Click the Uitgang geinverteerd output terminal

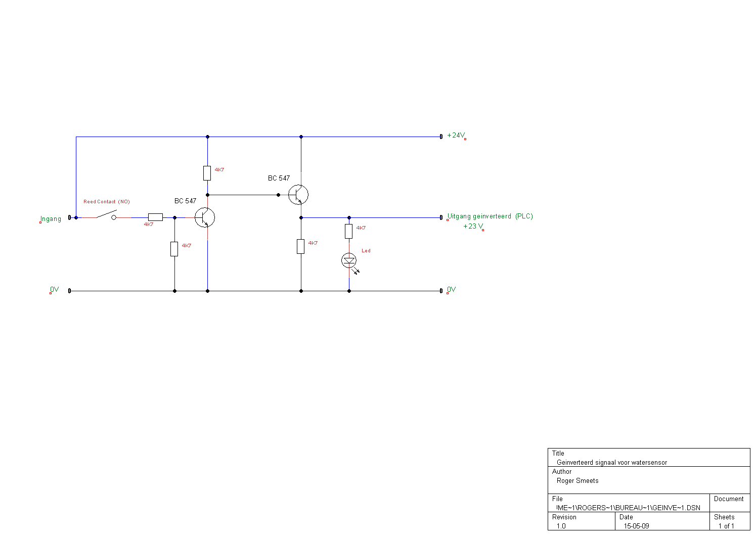441,217
